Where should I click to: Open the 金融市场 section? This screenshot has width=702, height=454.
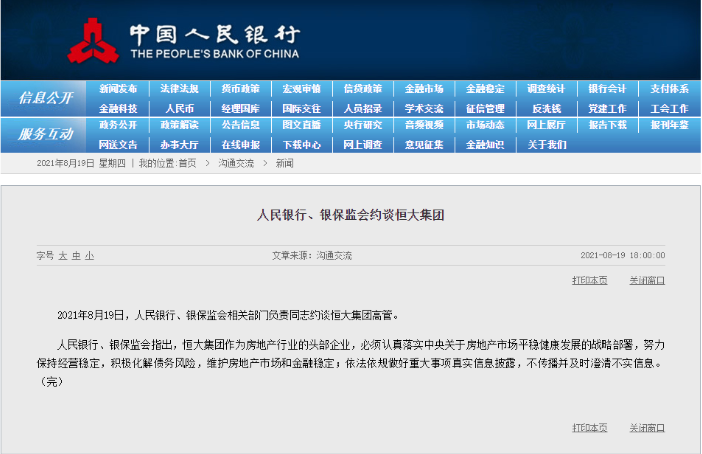point(424,89)
